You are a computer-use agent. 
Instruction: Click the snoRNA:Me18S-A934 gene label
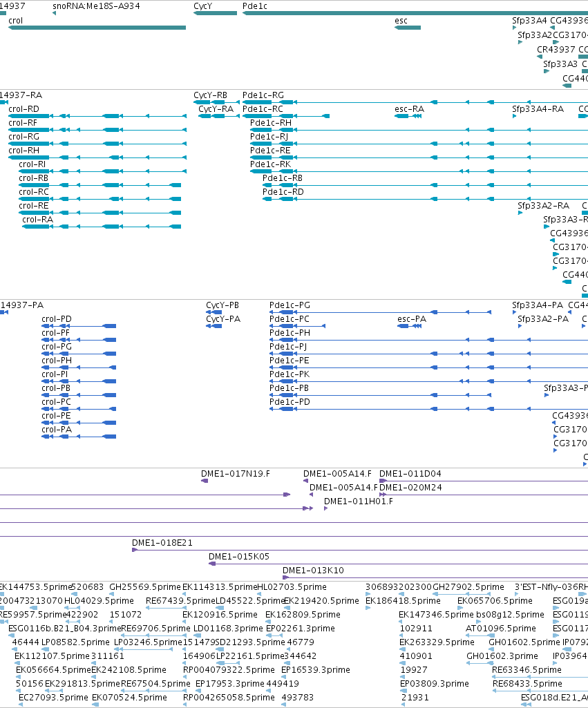pos(96,6)
